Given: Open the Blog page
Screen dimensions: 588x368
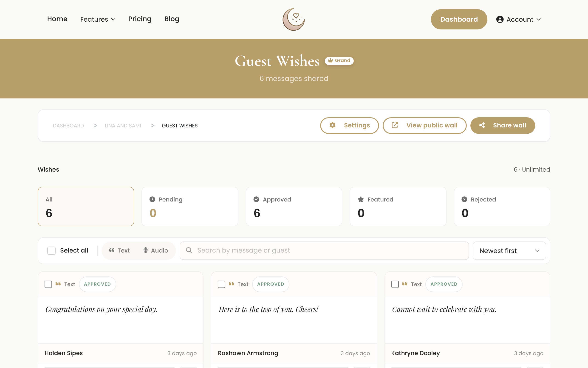Looking at the screenshot, I should click(172, 19).
